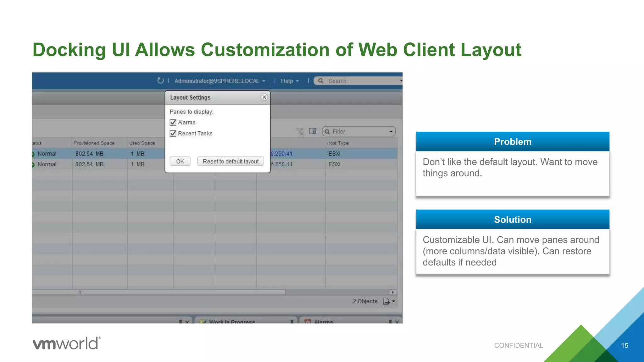Select second row's 802.54 MB provisioned cell
The height and width of the screenshot is (362, 644).
pyautogui.click(x=89, y=164)
